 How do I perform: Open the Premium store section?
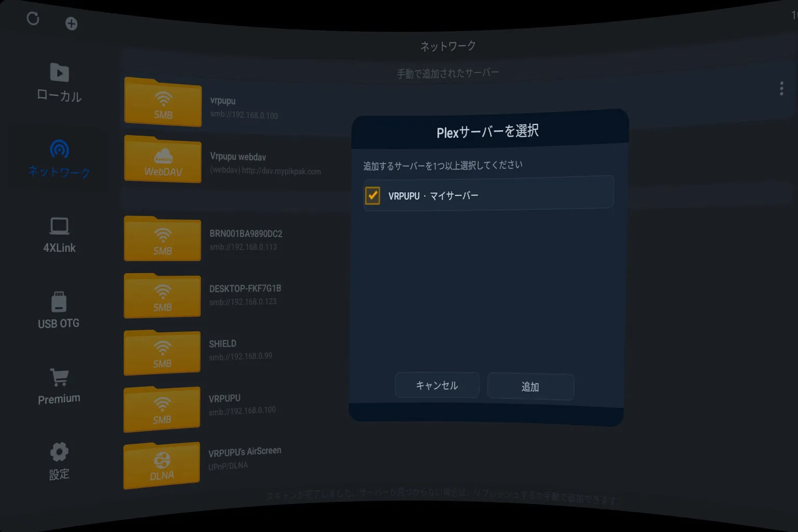[x=59, y=387]
